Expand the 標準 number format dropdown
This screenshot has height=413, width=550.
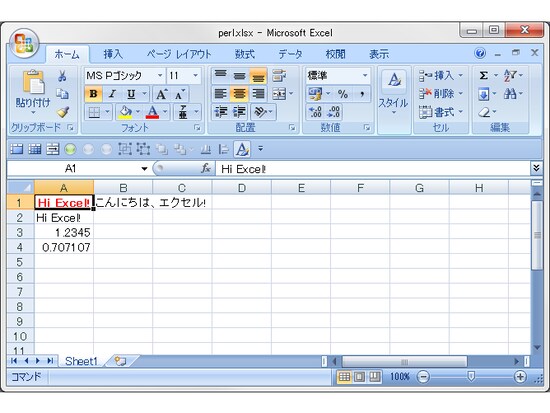[365, 75]
